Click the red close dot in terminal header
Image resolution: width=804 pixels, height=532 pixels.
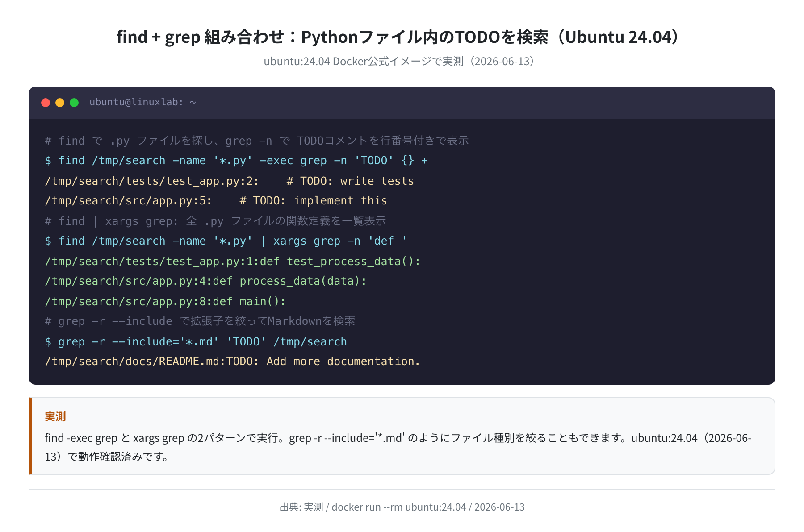[x=46, y=103]
